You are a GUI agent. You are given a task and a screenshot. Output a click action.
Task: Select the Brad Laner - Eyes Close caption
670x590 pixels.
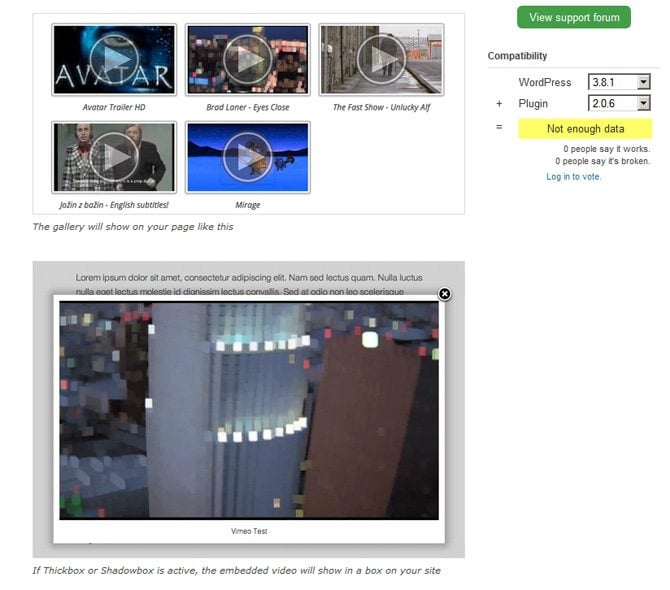[247, 107]
